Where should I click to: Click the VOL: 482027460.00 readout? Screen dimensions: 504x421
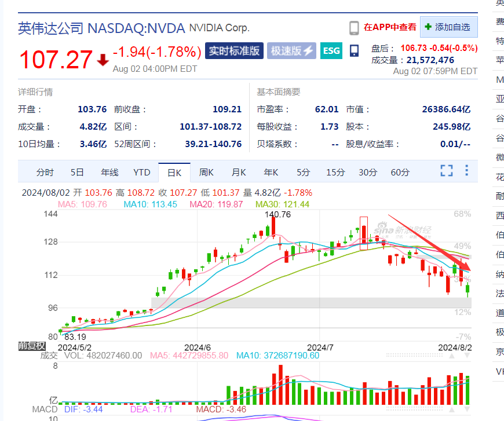[x=103, y=356]
